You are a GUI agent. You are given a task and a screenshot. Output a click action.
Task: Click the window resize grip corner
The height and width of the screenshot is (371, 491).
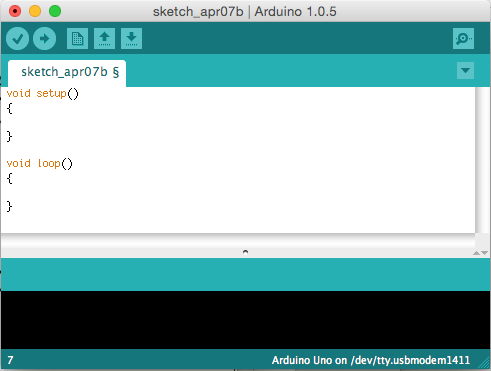coord(484,363)
